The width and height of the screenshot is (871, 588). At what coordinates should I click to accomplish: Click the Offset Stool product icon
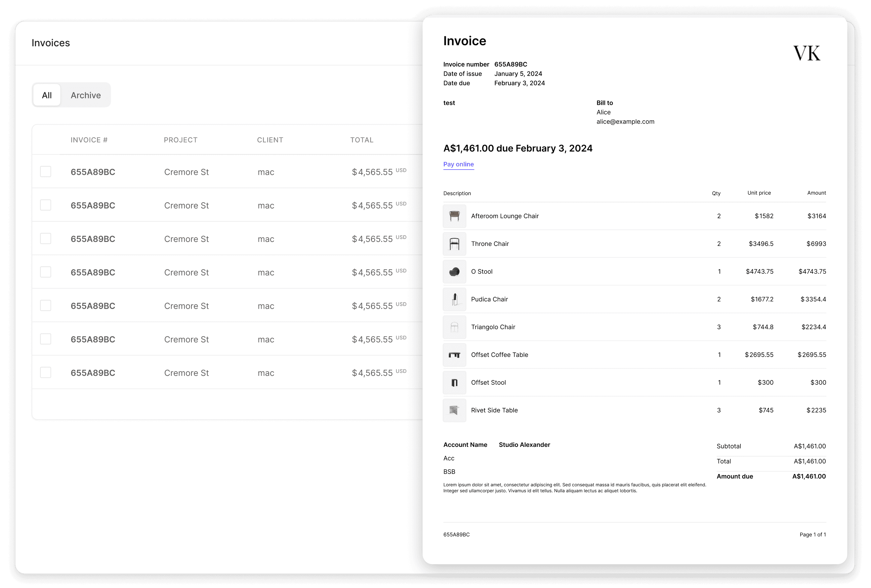(454, 382)
